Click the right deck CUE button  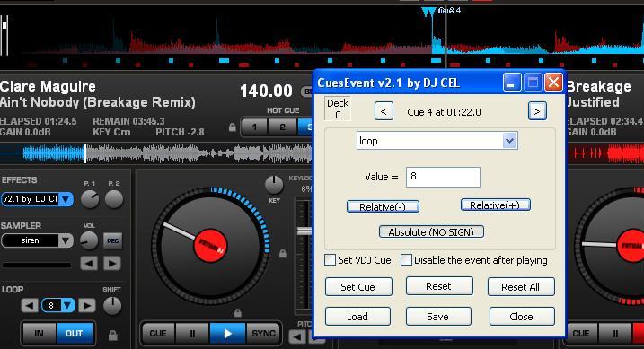[x=581, y=334]
